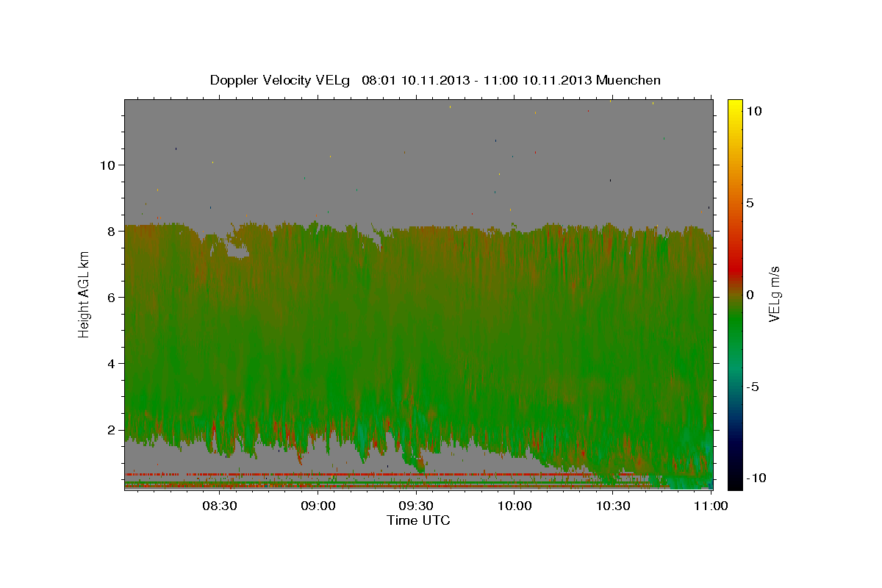Click the '10:30' time tick label
The image size is (882, 588).
coord(613,506)
